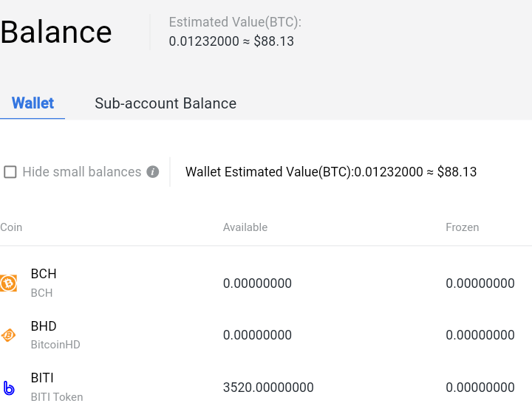Click the BCH coin icon
This screenshot has width=532, height=420.
pos(9,283)
